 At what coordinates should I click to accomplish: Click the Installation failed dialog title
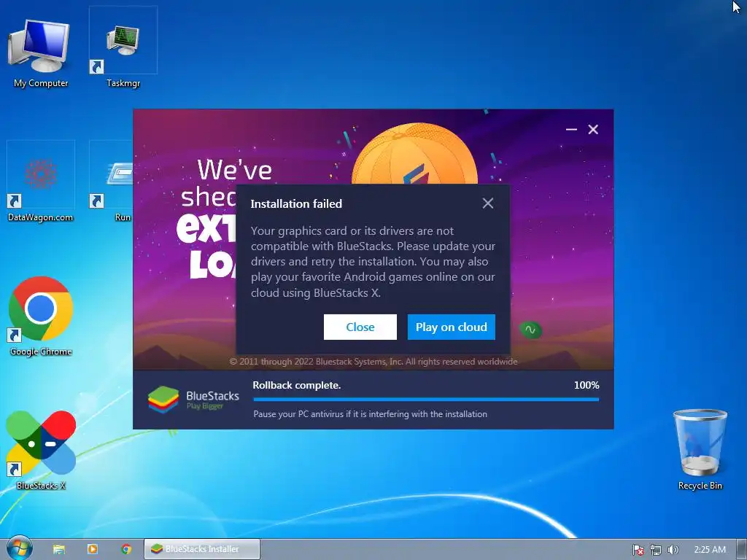(296, 204)
